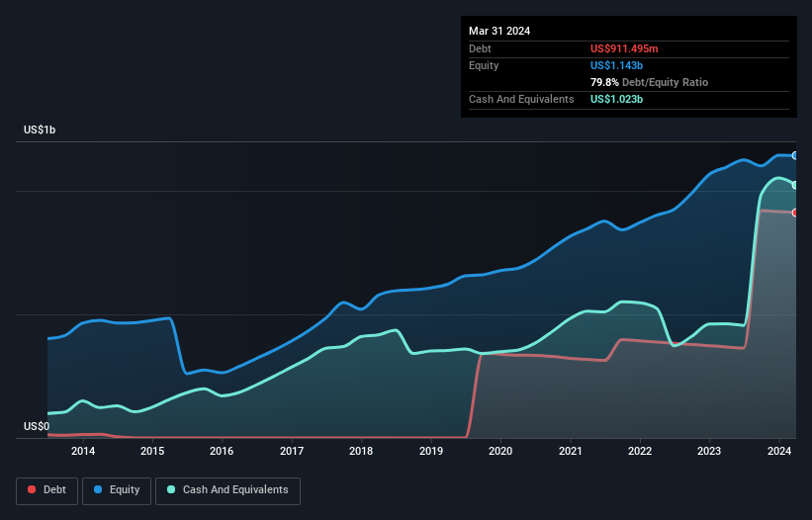Select the 2020 x-axis label
This screenshot has height=520, width=812.
tap(500, 451)
